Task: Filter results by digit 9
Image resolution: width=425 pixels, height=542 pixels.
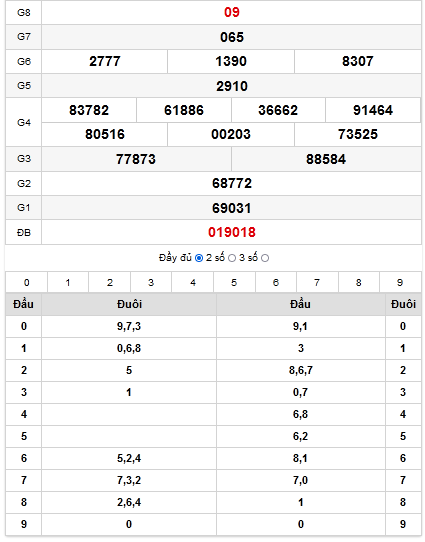Action: (x=400, y=282)
